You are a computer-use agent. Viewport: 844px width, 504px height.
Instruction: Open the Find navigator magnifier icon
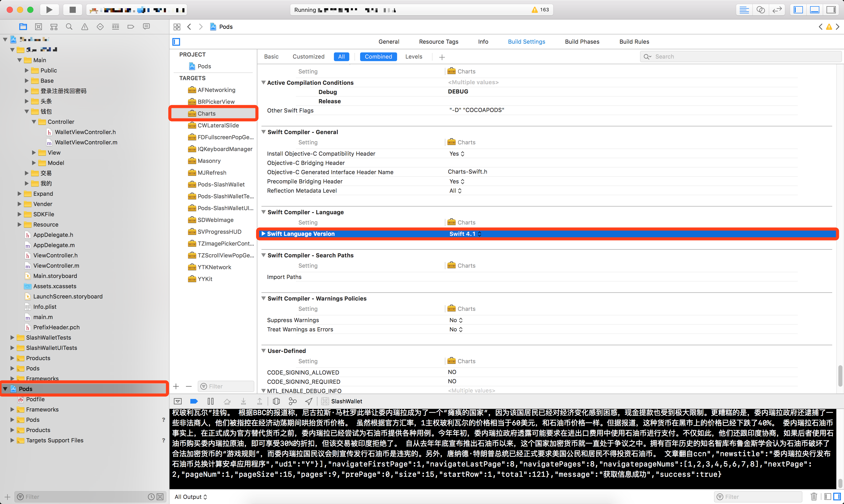coord(69,27)
